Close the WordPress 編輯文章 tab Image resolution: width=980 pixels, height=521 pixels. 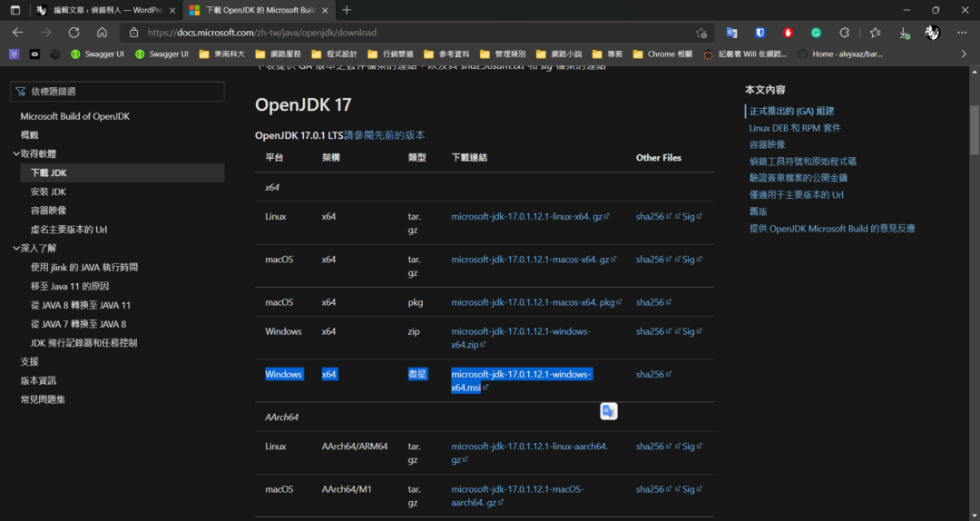tap(172, 11)
